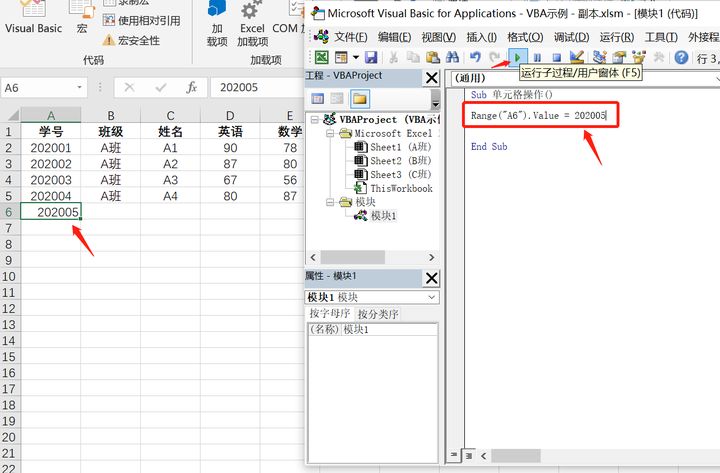Viewport: 720px width, 473px height.
Task: Click the Toolbox toolbar icon
Action: point(658,57)
